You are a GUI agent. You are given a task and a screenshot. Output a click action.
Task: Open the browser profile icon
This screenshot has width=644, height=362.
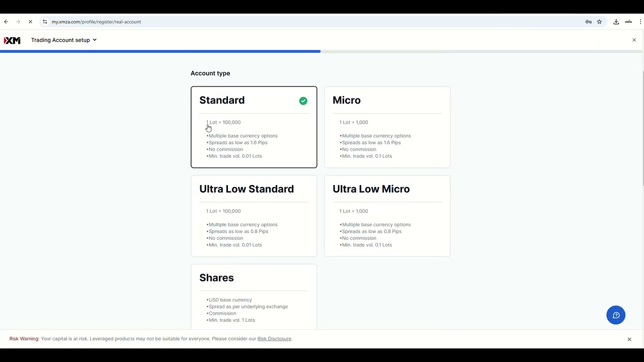point(628,22)
